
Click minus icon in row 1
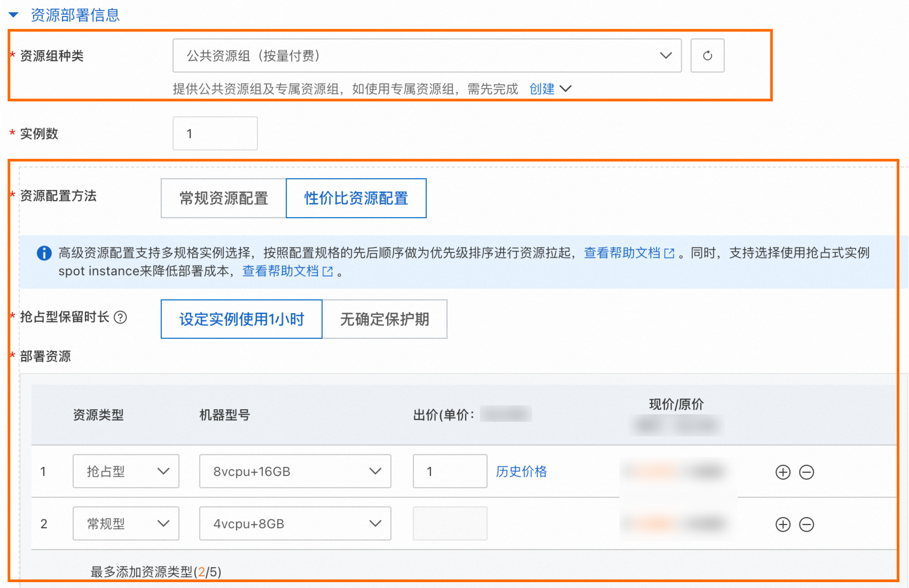tap(807, 472)
